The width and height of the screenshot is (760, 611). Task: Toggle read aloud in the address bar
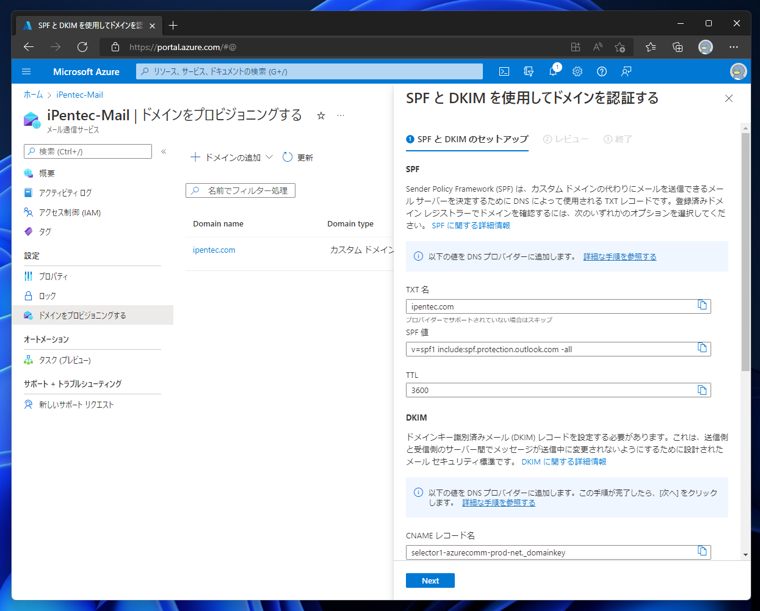598,47
